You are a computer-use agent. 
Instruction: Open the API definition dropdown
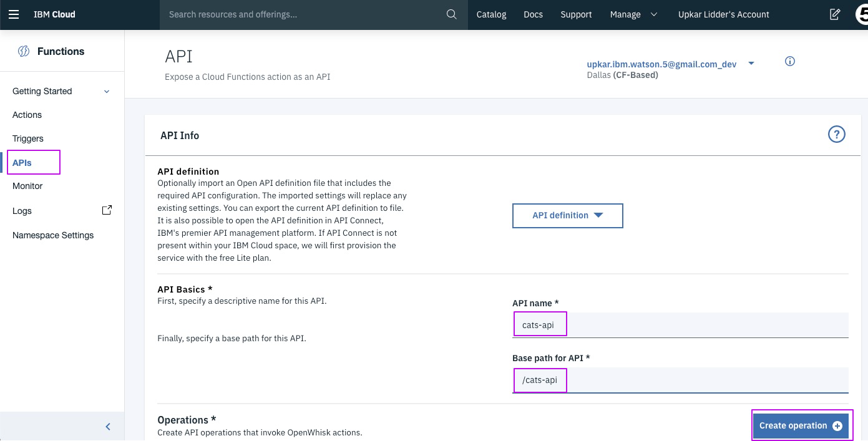coord(568,215)
